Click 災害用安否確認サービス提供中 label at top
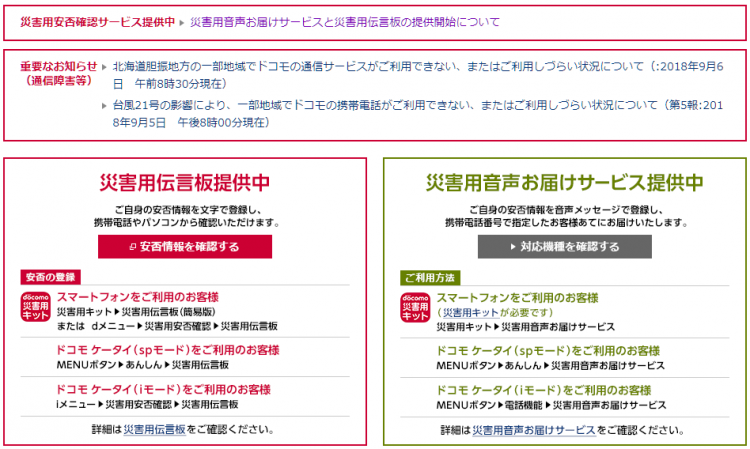750x449 pixels. [x=98, y=22]
